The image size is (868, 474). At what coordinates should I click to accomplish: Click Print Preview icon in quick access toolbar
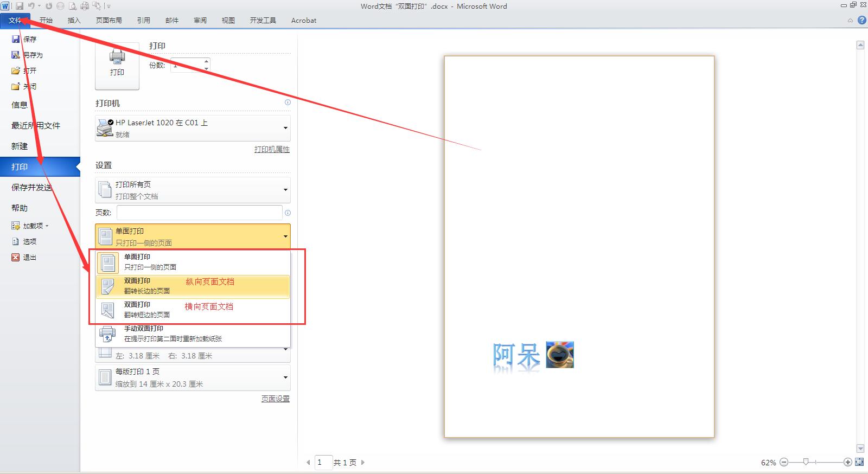[72, 6]
